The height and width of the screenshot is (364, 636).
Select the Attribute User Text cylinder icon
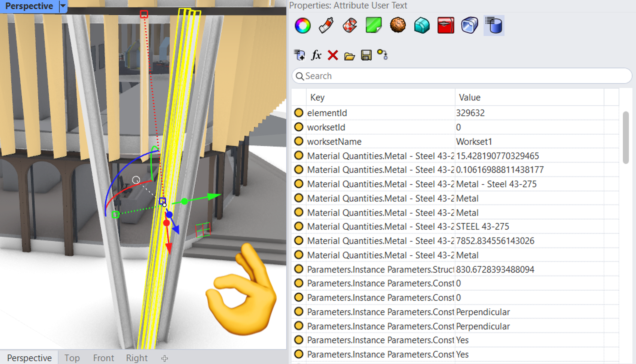(494, 25)
